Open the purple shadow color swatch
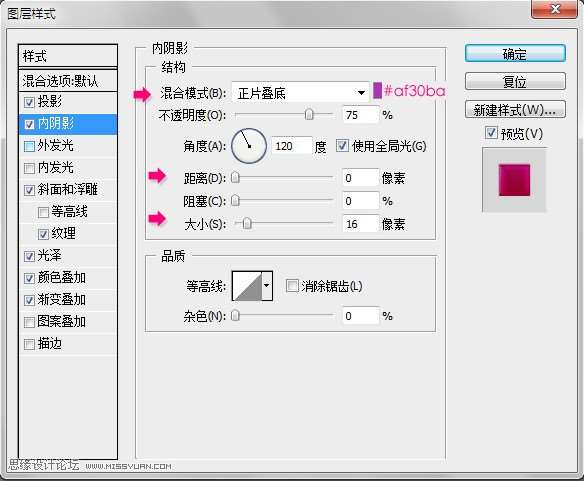 pyautogui.click(x=377, y=91)
